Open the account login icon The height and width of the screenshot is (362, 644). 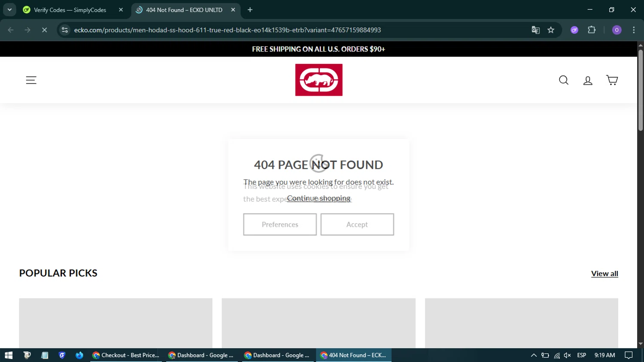click(588, 80)
